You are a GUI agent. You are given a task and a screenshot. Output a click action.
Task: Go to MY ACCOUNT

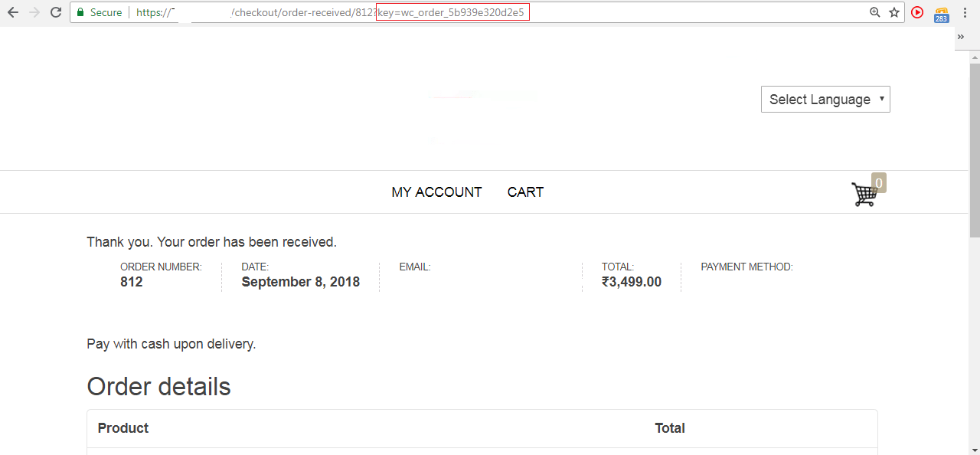pos(436,192)
